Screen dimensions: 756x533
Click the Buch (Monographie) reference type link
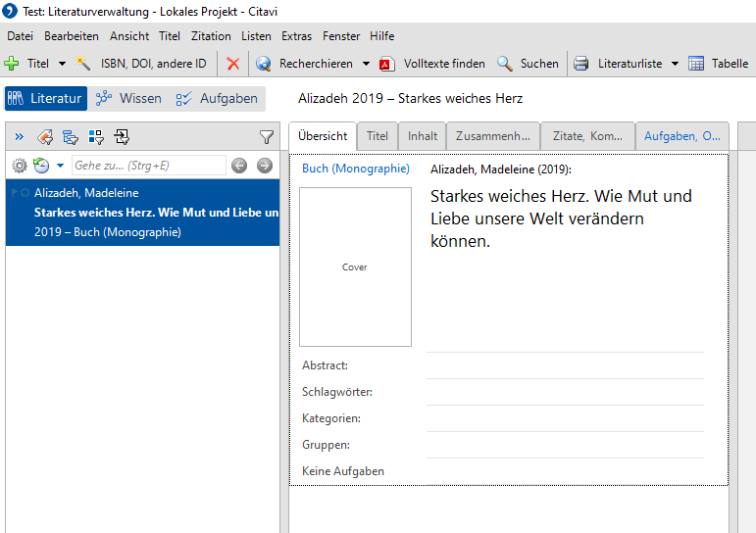click(x=356, y=169)
